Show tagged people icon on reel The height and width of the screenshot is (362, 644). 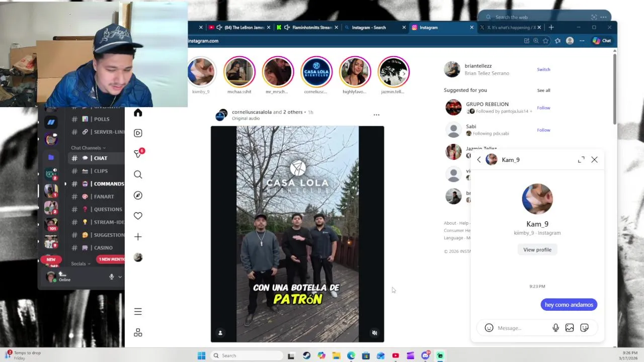click(x=220, y=333)
